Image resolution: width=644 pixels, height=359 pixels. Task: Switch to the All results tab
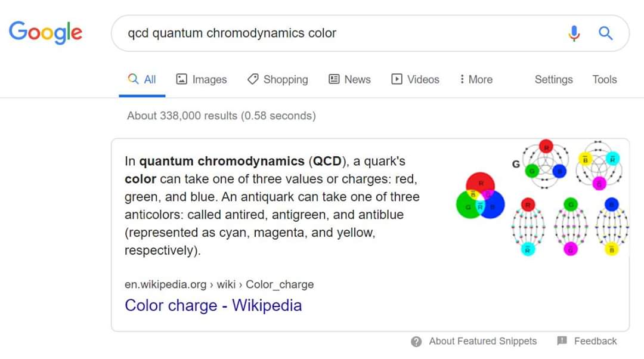[143, 79]
